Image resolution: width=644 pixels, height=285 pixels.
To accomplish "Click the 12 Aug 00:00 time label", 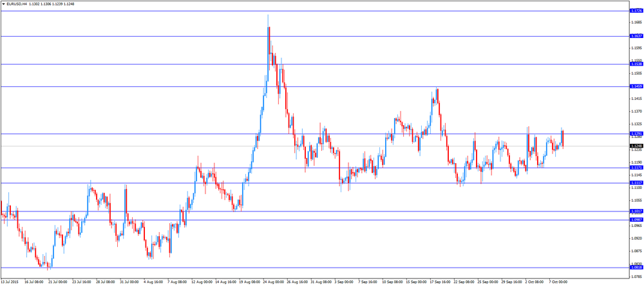I will click(x=201, y=282).
